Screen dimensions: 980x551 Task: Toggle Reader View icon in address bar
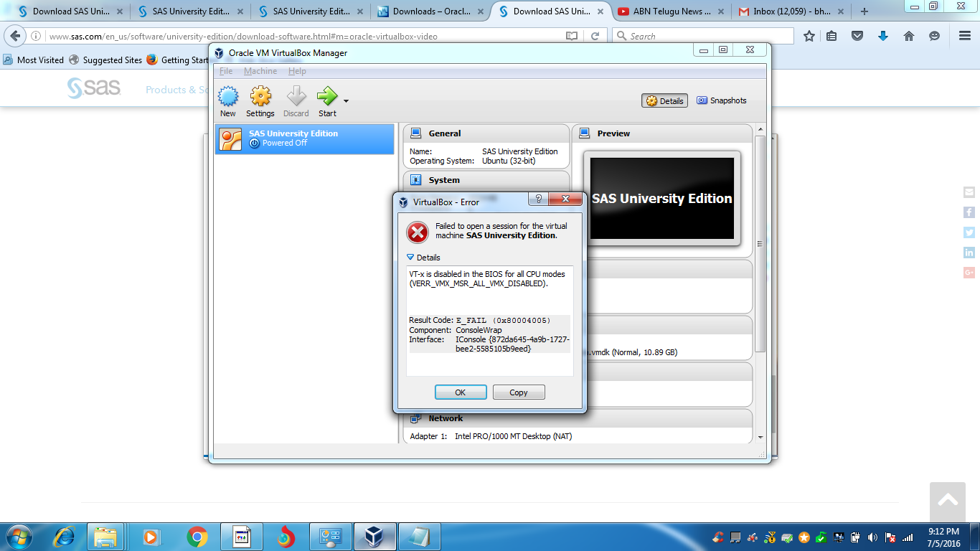[571, 36]
